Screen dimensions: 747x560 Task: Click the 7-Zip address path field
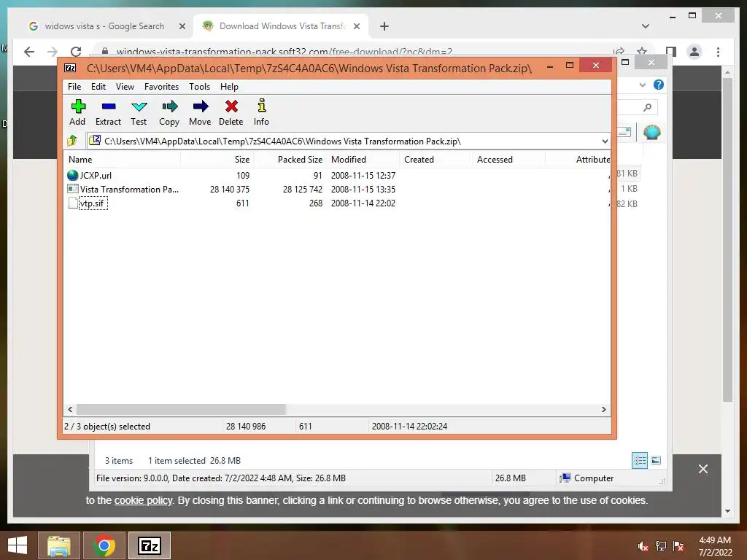point(349,141)
